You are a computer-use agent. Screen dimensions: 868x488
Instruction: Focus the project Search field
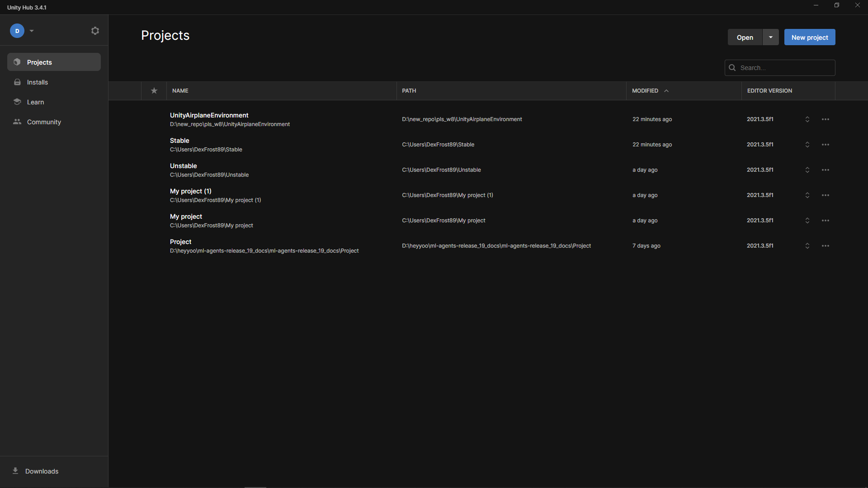click(780, 68)
